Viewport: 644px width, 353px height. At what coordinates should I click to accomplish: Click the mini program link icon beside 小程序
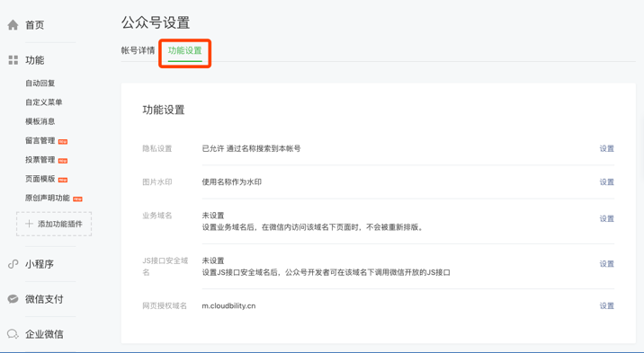click(x=13, y=264)
